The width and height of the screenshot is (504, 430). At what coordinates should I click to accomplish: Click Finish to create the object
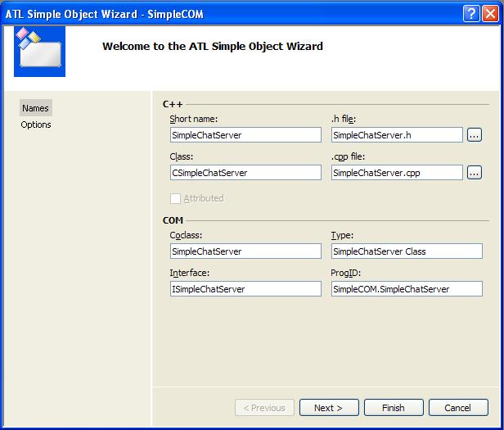pyautogui.click(x=394, y=408)
